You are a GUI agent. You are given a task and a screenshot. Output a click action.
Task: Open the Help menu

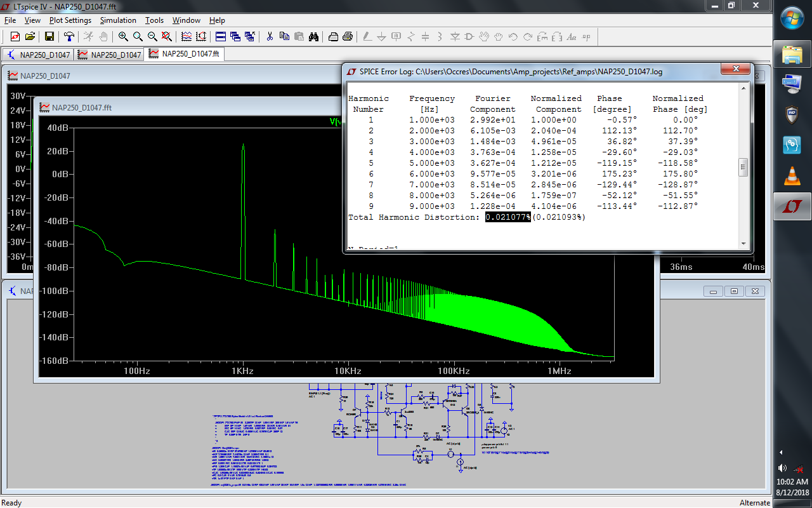pyautogui.click(x=217, y=20)
